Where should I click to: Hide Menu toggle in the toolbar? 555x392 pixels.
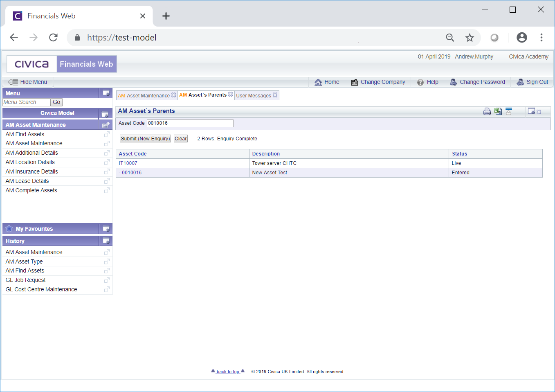point(27,82)
